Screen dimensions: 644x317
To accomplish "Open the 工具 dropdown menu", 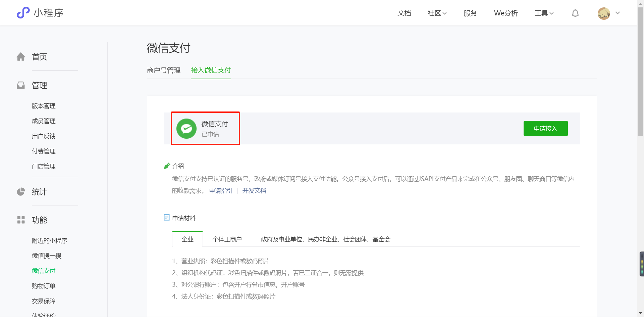I will tap(544, 13).
